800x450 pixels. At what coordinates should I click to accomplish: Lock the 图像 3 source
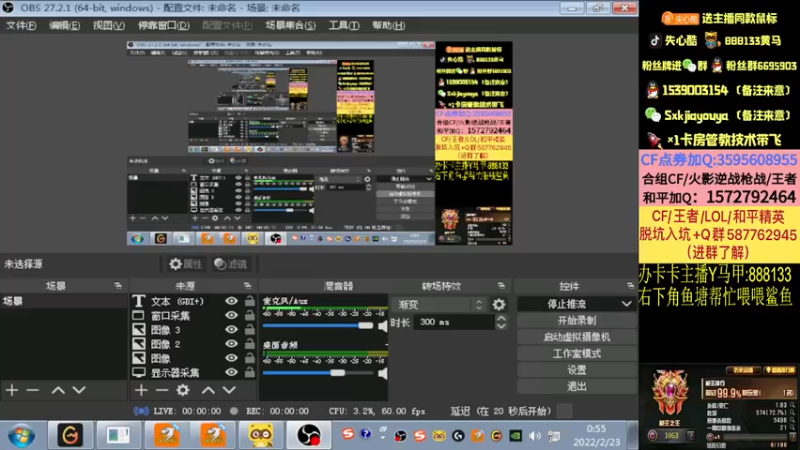pos(249,330)
